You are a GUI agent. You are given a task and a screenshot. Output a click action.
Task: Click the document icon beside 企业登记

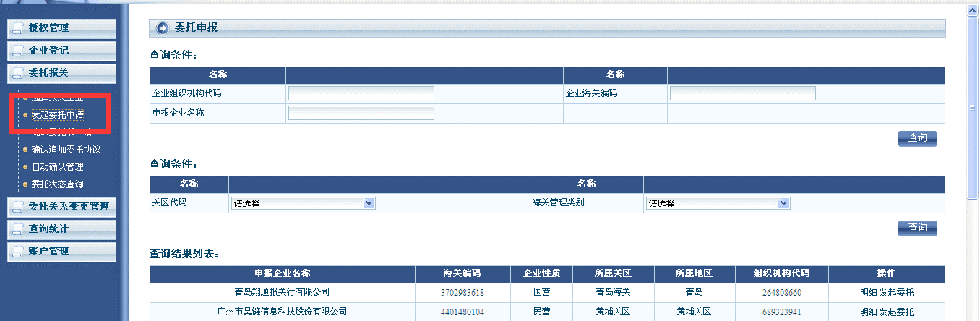pos(18,51)
